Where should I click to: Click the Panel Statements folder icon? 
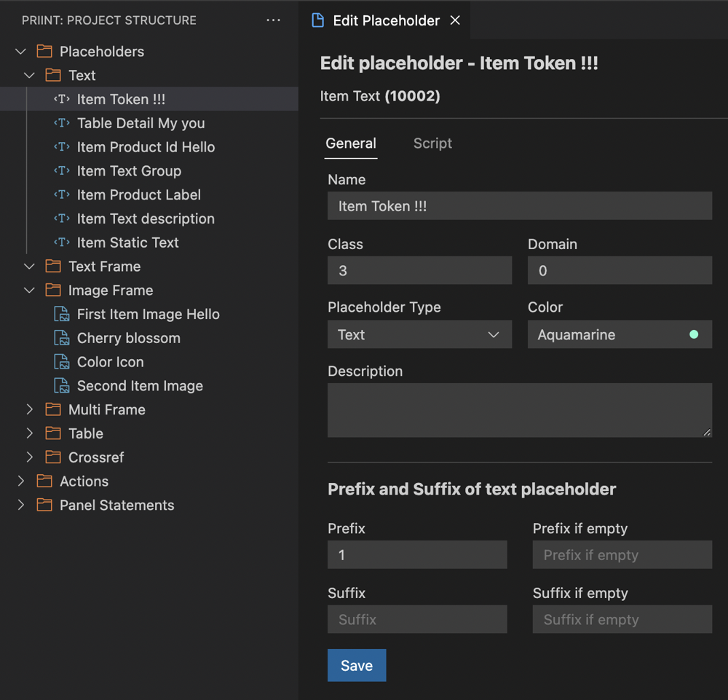(44, 505)
